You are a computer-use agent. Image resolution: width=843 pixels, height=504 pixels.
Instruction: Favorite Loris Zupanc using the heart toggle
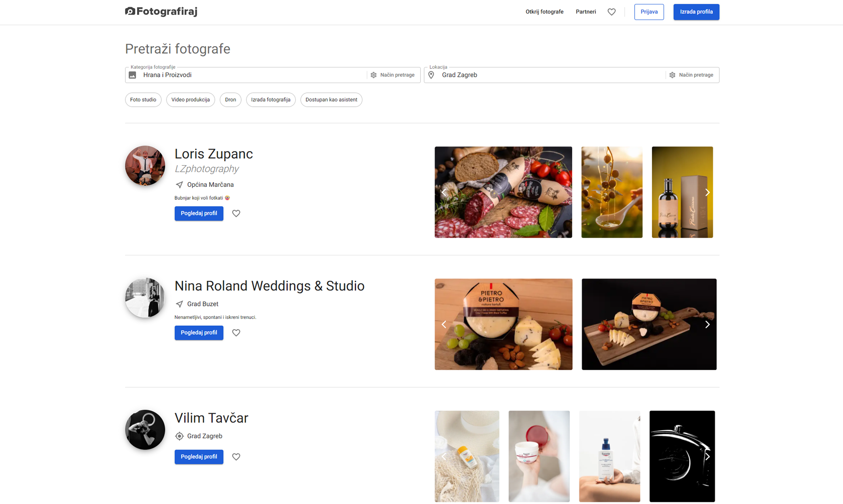[x=236, y=213]
